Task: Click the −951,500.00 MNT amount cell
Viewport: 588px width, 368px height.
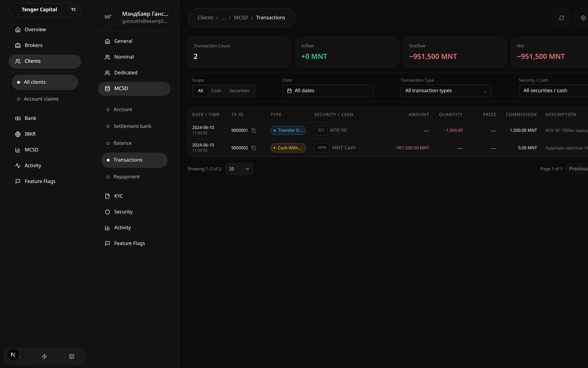Action: point(412,148)
